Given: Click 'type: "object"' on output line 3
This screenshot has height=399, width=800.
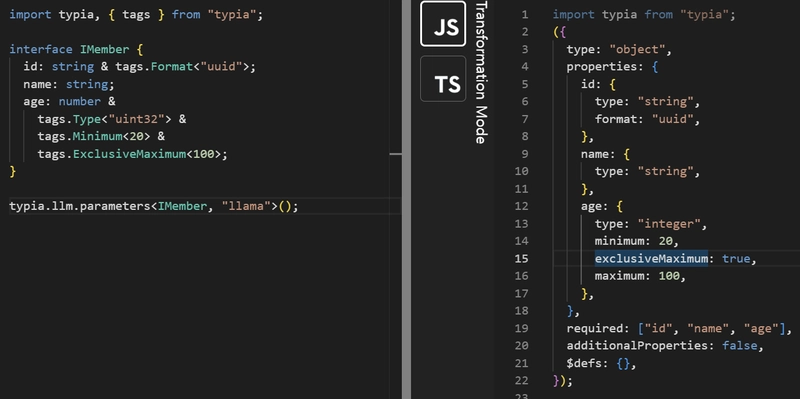Looking at the screenshot, I should (616, 49).
